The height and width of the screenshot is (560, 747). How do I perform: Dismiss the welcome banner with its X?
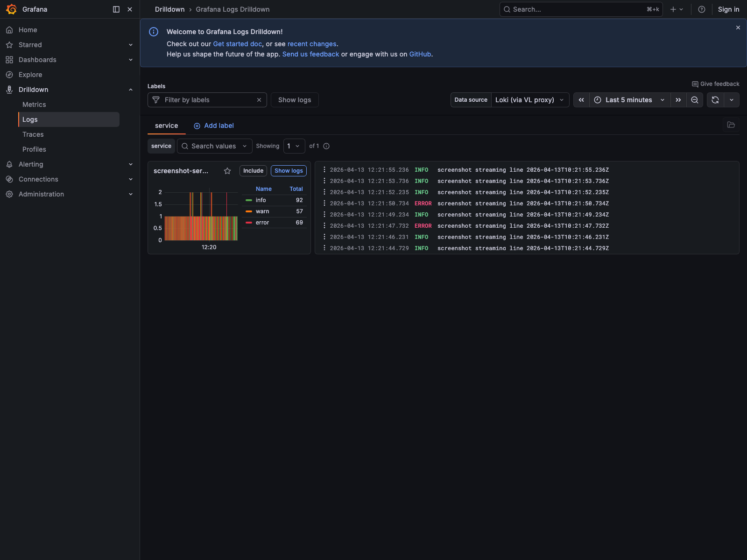tap(738, 28)
